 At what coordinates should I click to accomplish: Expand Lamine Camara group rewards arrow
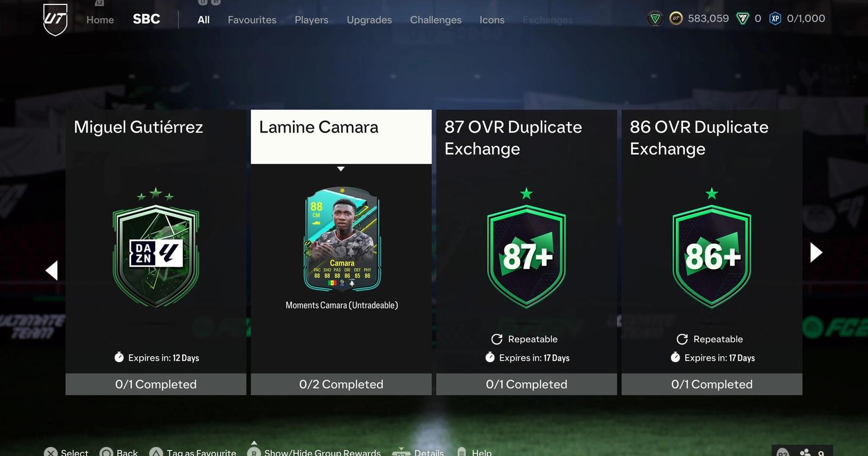click(x=341, y=169)
